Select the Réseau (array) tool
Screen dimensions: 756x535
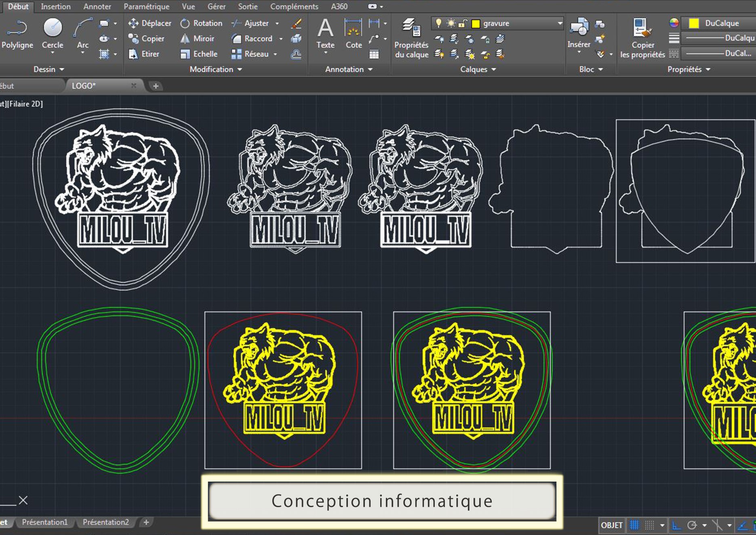point(250,54)
